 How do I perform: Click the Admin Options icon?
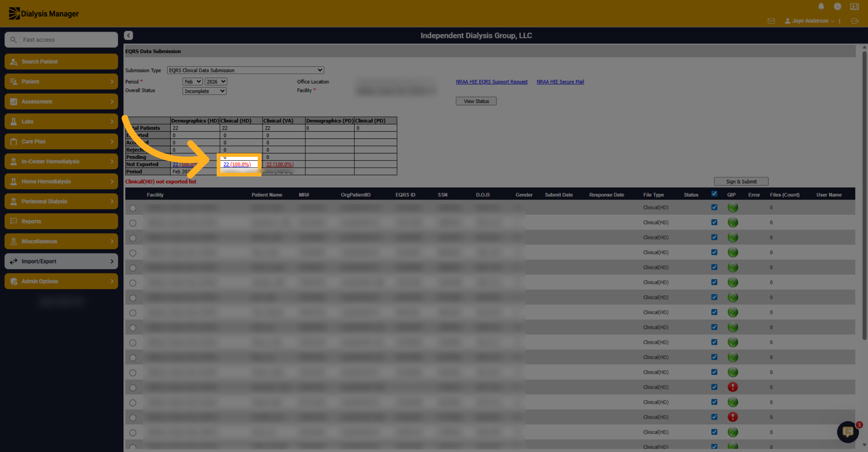[x=14, y=281]
